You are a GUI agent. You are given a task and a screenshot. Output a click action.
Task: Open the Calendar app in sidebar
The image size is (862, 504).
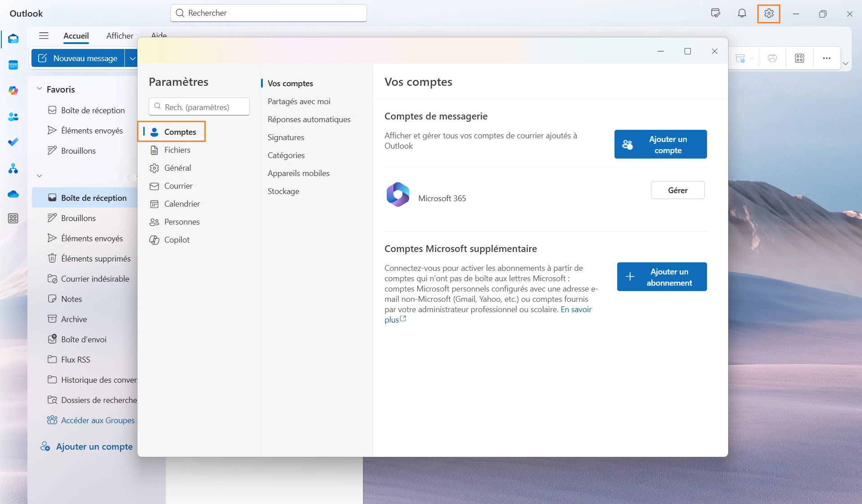pyautogui.click(x=13, y=65)
